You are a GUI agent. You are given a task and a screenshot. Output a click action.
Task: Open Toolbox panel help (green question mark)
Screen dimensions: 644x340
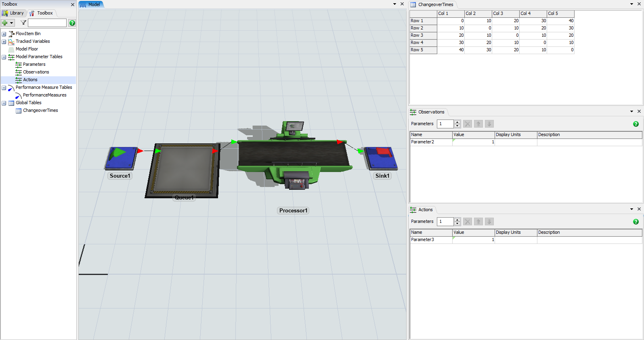72,23
